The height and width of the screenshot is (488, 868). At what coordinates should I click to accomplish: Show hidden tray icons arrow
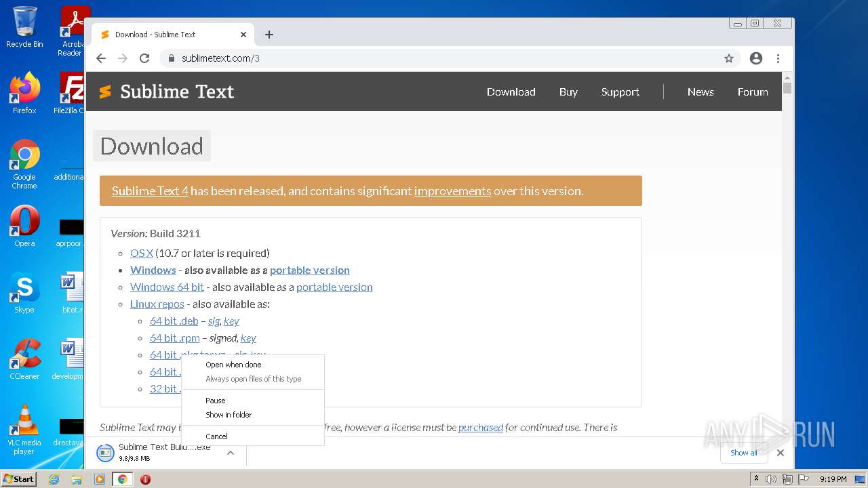757,479
